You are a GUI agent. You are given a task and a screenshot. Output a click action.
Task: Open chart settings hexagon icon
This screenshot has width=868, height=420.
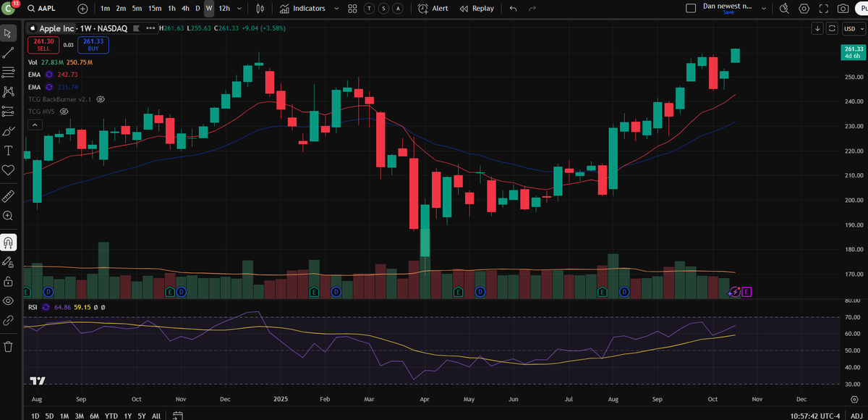tap(804, 9)
